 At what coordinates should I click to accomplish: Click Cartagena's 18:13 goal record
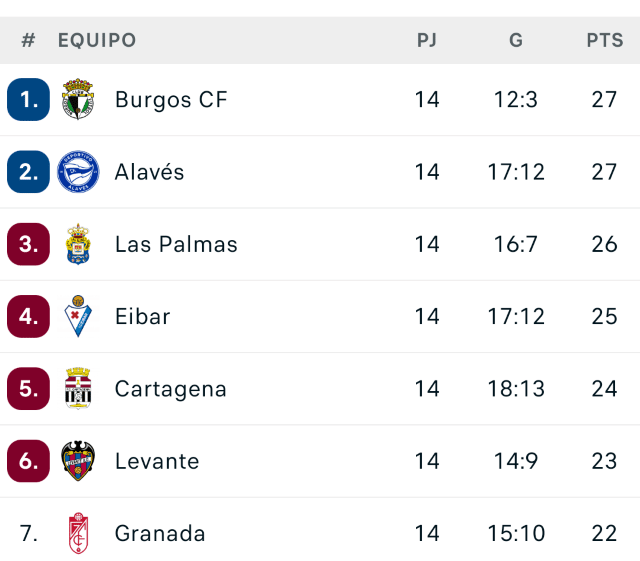tap(516, 389)
